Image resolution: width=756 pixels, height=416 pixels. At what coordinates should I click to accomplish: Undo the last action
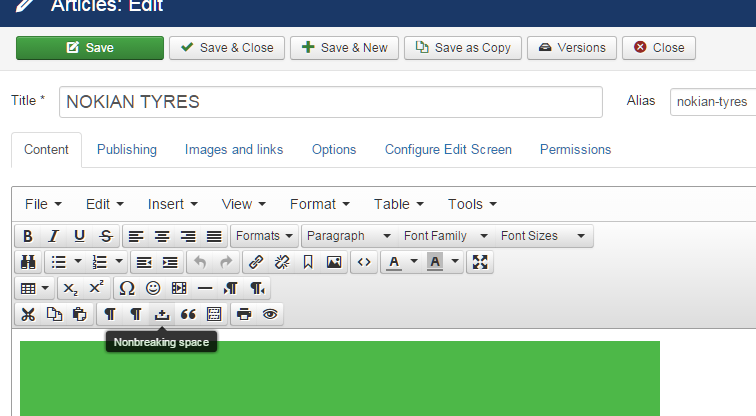(200, 262)
